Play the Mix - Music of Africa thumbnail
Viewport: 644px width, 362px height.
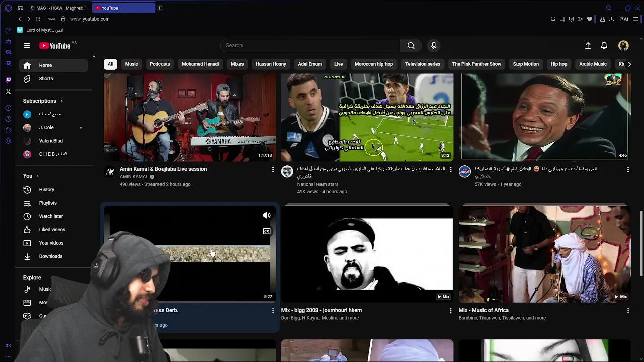(x=544, y=253)
